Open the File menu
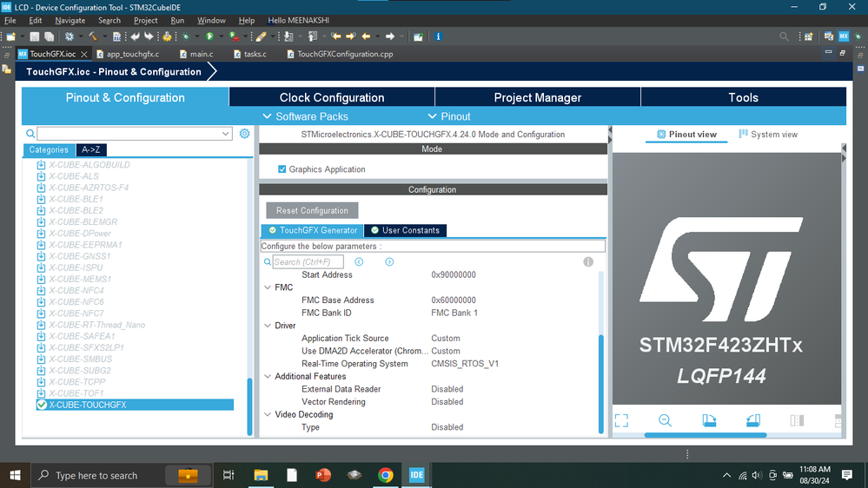This screenshot has width=868, height=488. pyautogui.click(x=10, y=21)
